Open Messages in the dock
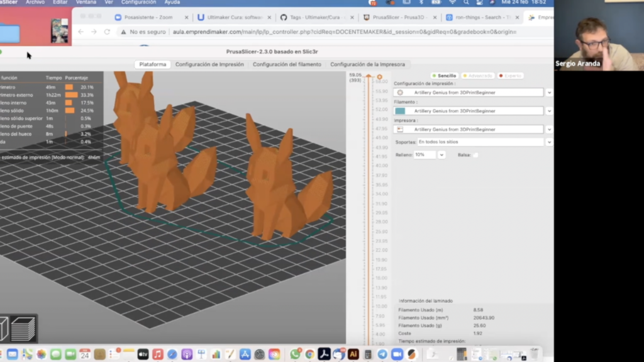644x362 pixels. [56, 354]
